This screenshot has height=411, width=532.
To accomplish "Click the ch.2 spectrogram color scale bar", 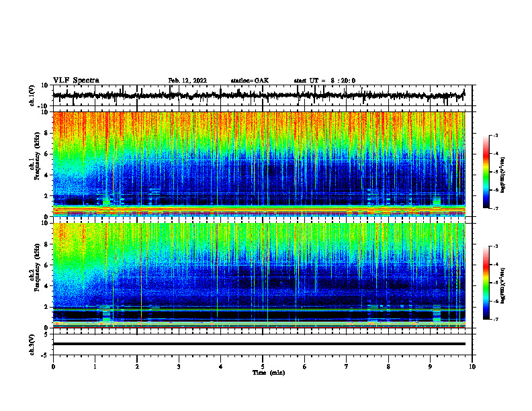I will (x=486, y=283).
